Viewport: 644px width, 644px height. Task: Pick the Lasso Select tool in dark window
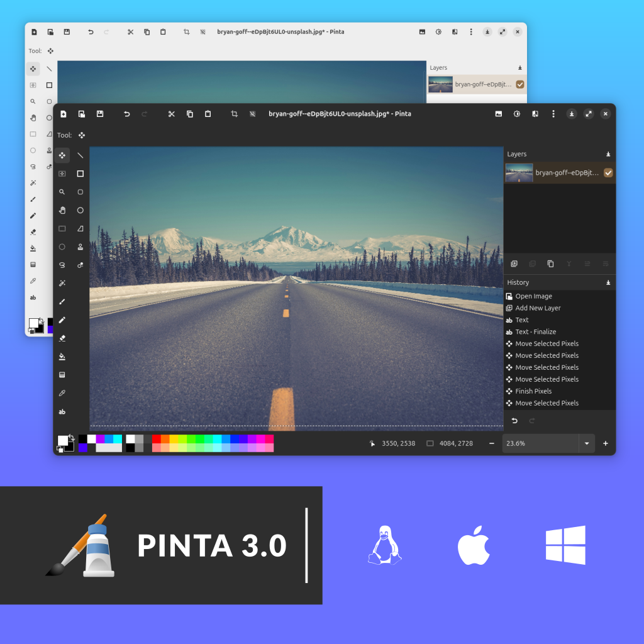click(62, 265)
